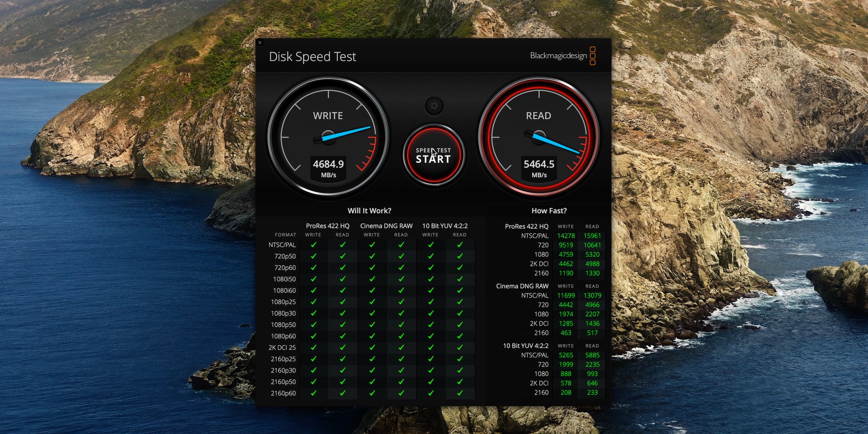The width and height of the screenshot is (868, 434).
Task: Click the Blackmagicdesign logo
Action: [x=562, y=56]
